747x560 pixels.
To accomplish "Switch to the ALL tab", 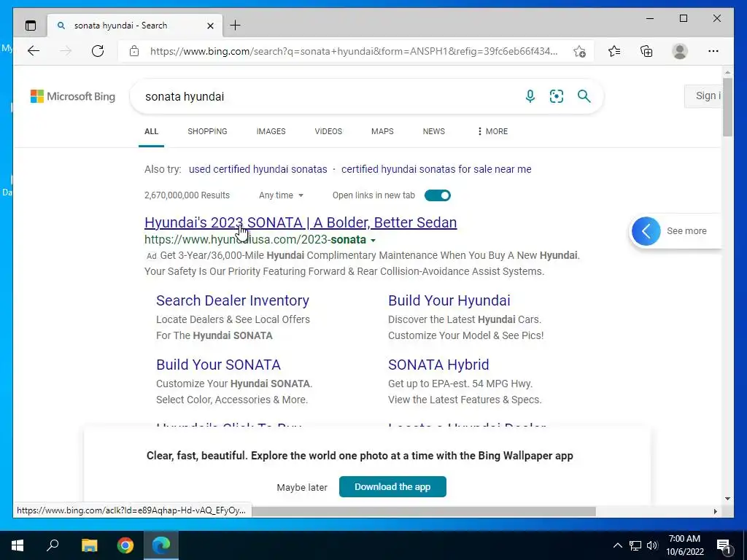I will click(151, 131).
